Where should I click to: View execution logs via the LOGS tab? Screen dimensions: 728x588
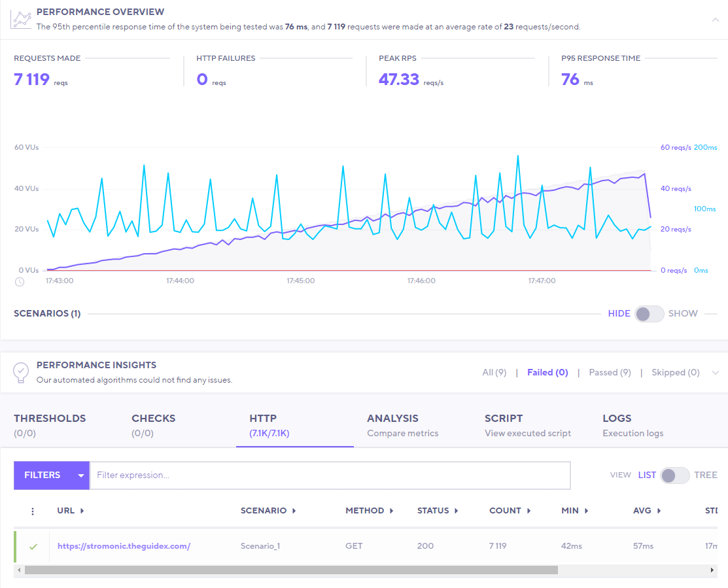click(x=616, y=424)
